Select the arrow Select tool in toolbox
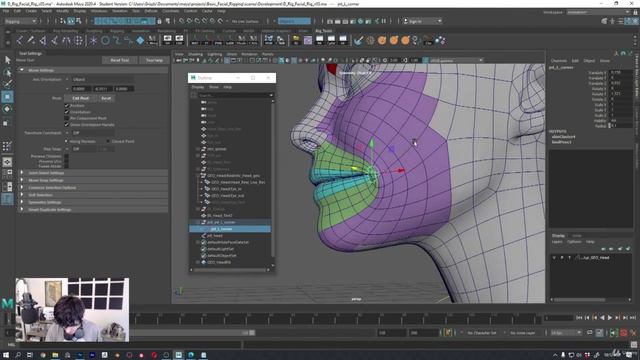The height and width of the screenshot is (360, 640). click(7, 60)
